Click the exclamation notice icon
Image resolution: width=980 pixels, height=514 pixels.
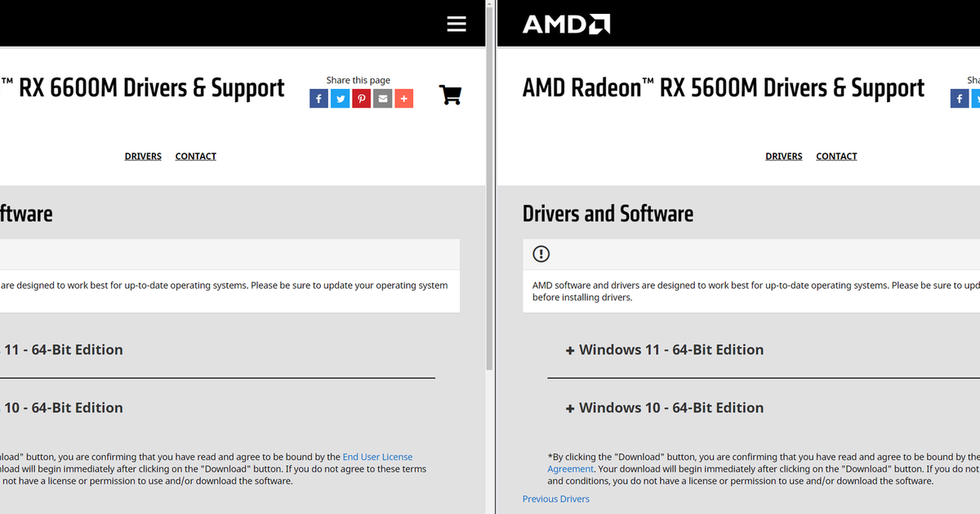[541, 254]
